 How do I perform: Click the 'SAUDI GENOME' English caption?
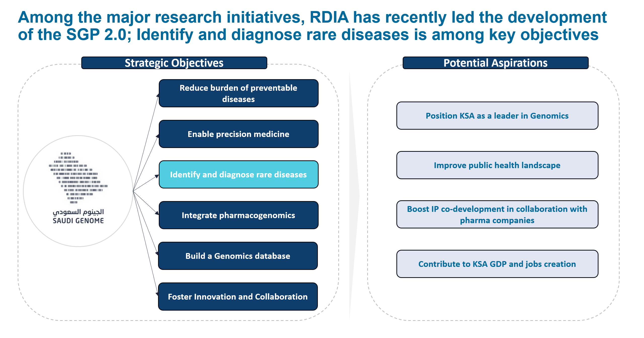[x=78, y=221]
